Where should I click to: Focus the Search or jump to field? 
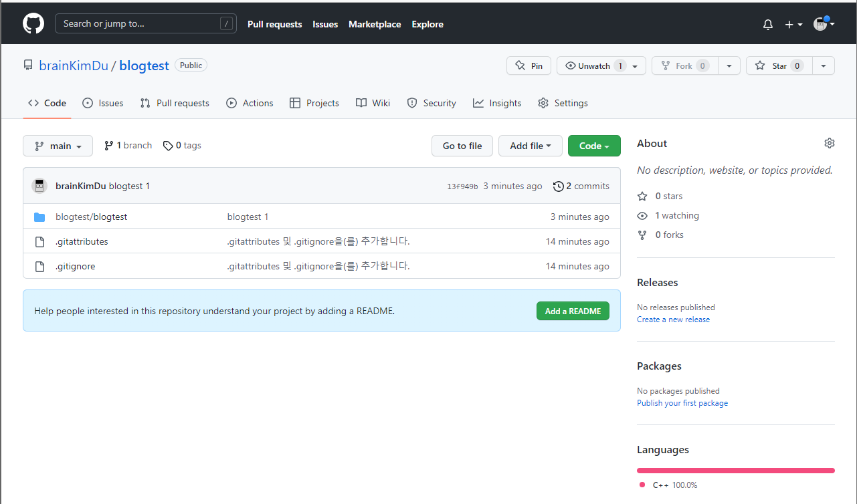pyautogui.click(x=146, y=24)
